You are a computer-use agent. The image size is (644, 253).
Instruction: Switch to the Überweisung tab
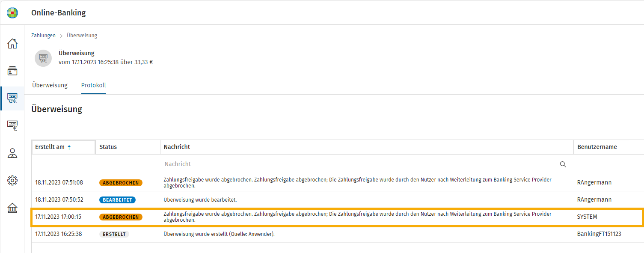point(50,85)
